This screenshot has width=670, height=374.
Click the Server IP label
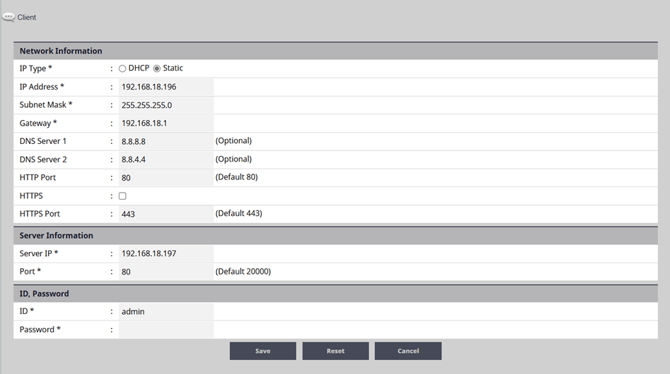[x=38, y=253]
